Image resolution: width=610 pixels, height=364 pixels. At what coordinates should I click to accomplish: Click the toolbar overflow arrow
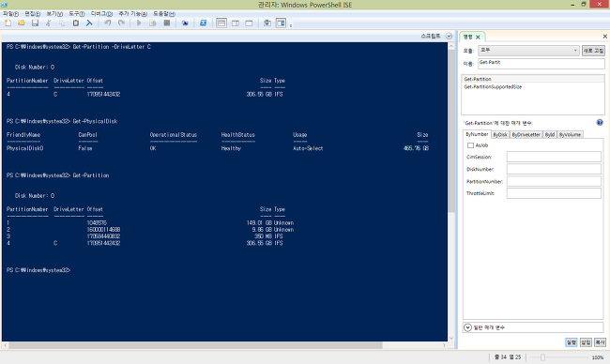click(x=291, y=25)
